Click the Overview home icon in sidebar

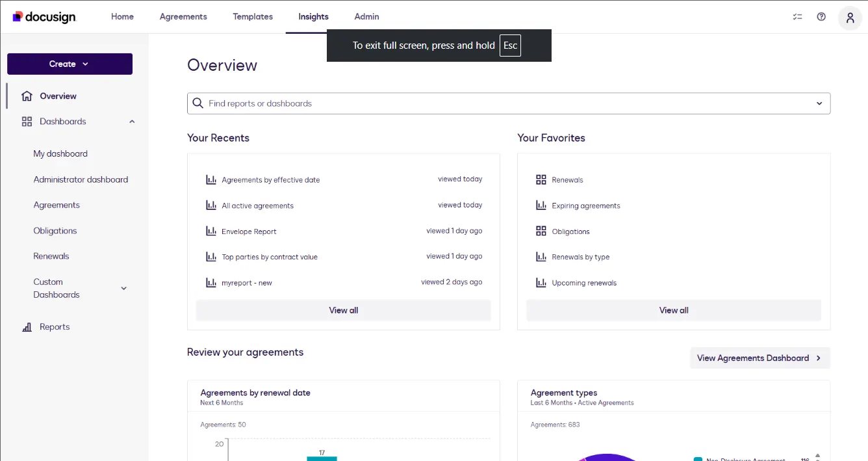point(27,96)
